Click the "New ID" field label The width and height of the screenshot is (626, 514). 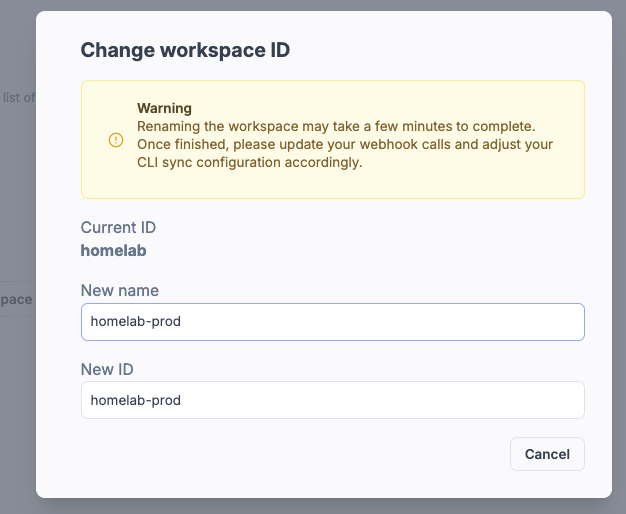pyautogui.click(x=106, y=369)
